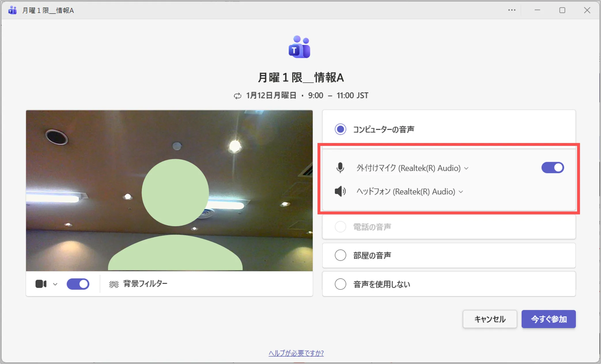601x364 pixels.
Task: Turn off the camera toggle switch
Action: 78,284
